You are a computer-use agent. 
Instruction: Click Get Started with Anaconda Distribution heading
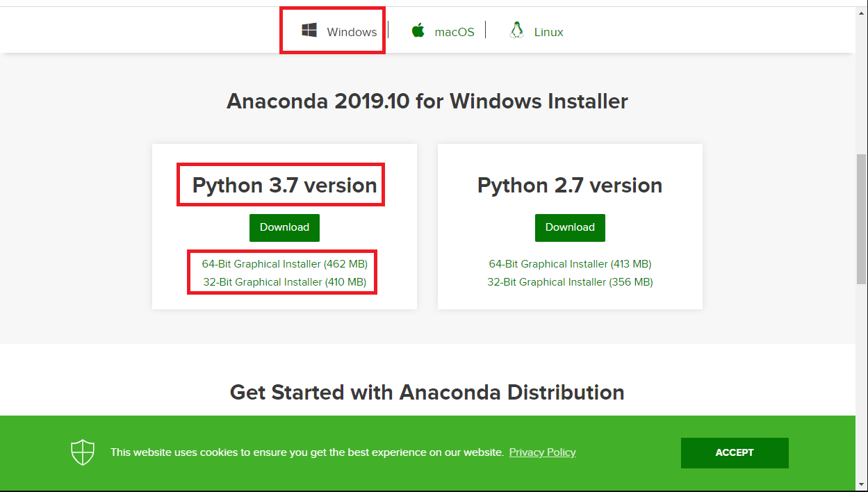pos(427,393)
